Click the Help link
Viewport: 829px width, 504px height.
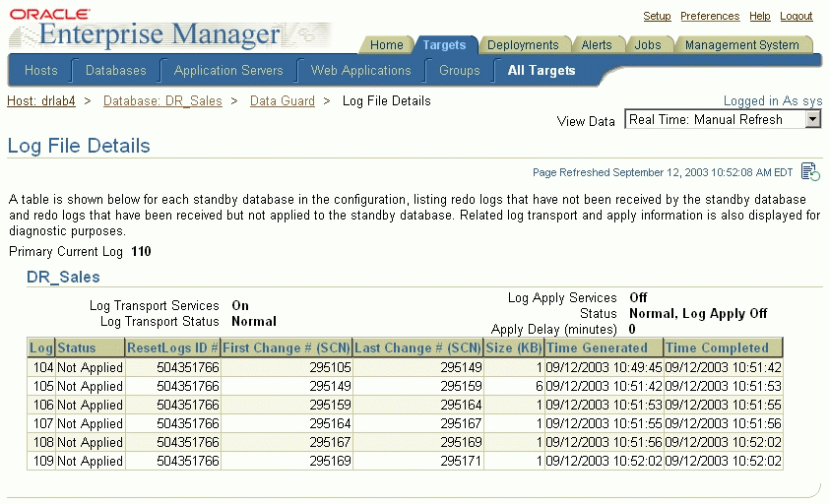(760, 16)
